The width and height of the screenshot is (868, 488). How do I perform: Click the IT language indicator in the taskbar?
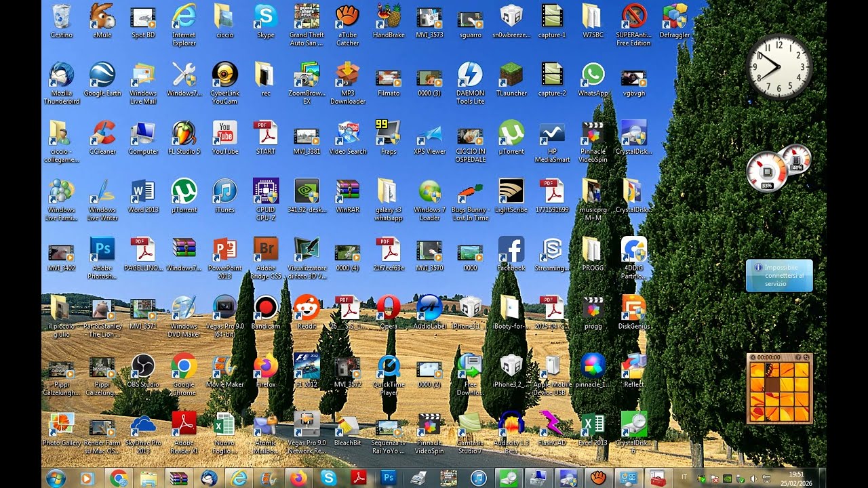684,479
